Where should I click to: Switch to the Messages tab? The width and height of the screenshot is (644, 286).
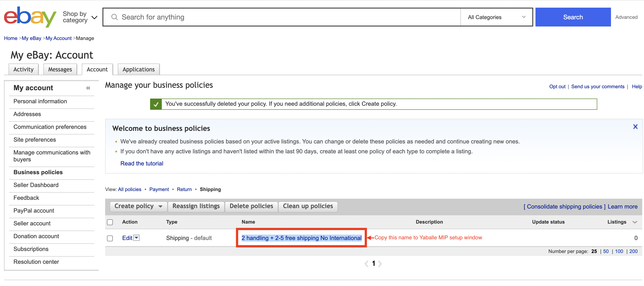(x=60, y=69)
